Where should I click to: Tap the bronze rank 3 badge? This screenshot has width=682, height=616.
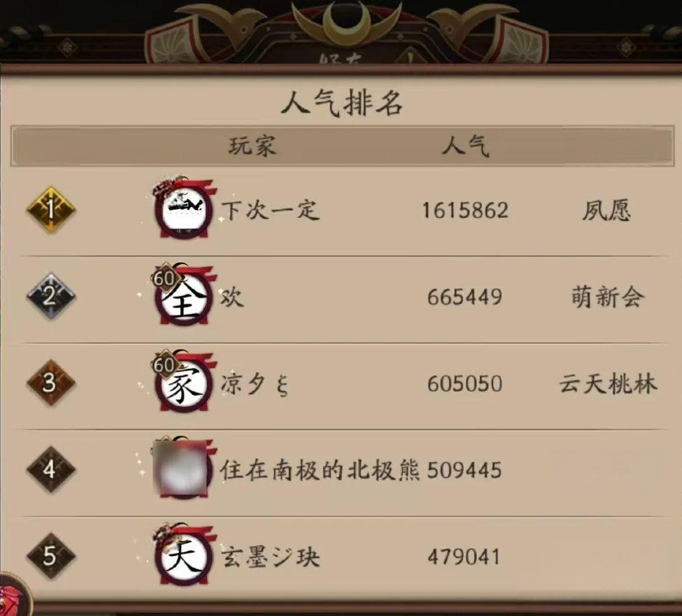pyautogui.click(x=51, y=383)
